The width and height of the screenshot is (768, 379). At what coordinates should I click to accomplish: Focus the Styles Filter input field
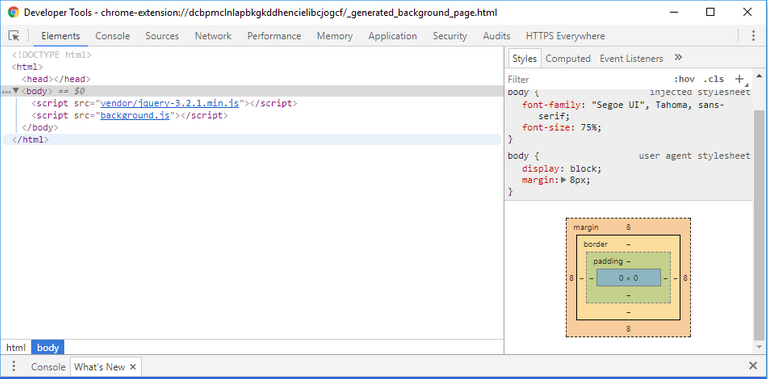click(x=587, y=79)
